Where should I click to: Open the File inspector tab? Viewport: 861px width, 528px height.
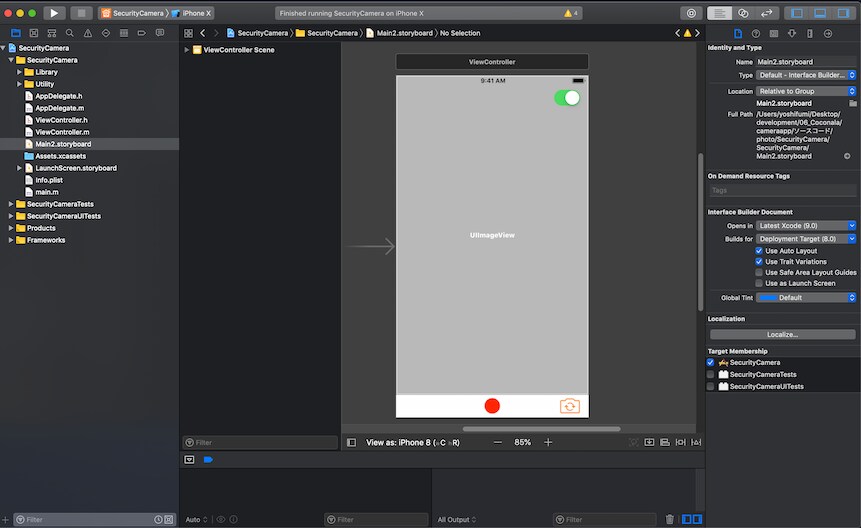[x=738, y=33]
